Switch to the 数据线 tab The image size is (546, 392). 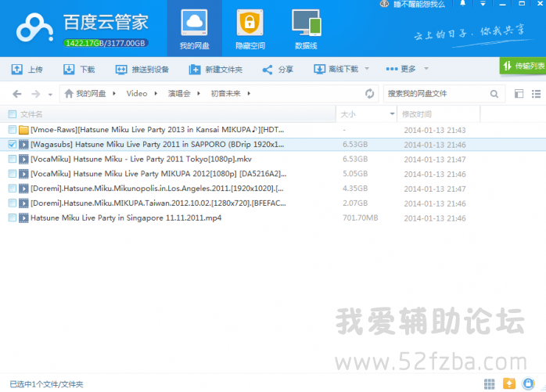306,29
